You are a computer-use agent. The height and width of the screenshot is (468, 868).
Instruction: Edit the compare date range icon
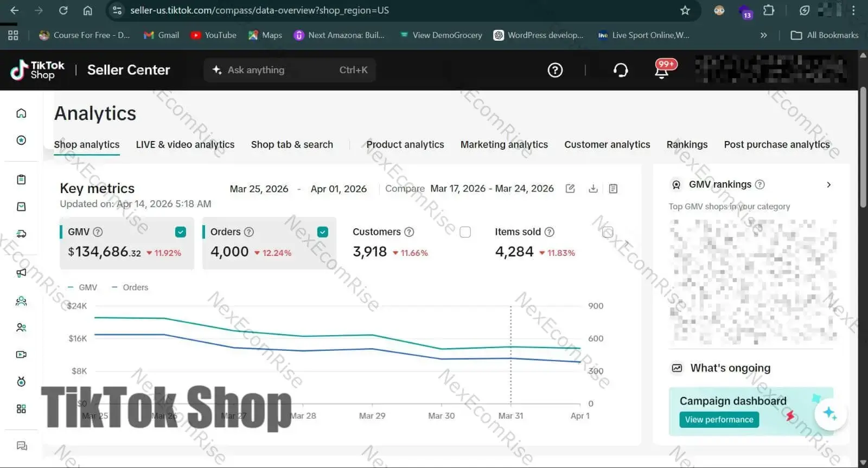[x=570, y=189]
